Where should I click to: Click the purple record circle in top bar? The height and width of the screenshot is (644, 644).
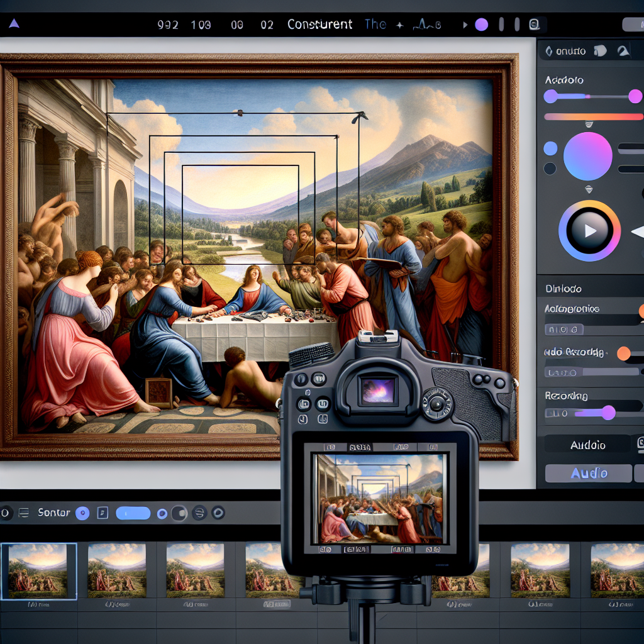pyautogui.click(x=481, y=25)
